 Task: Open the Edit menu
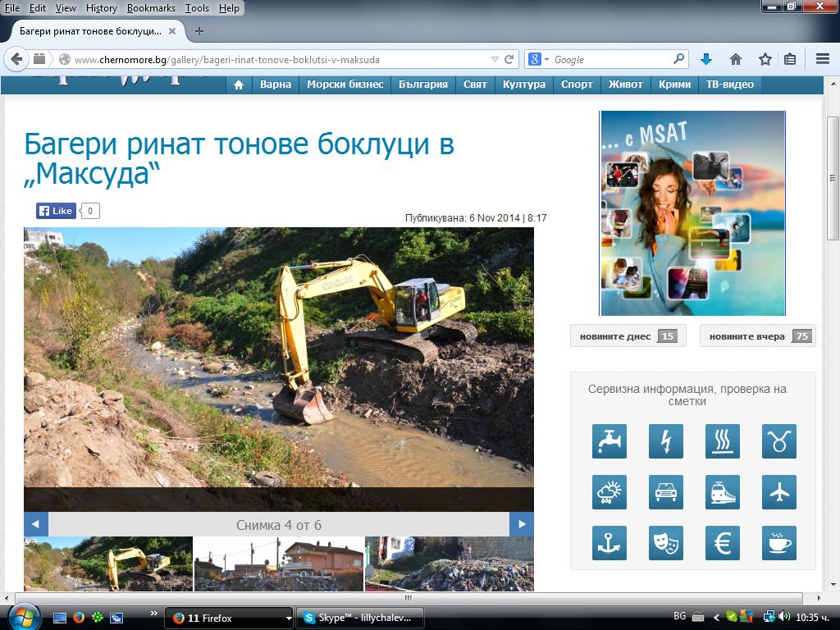[38, 8]
